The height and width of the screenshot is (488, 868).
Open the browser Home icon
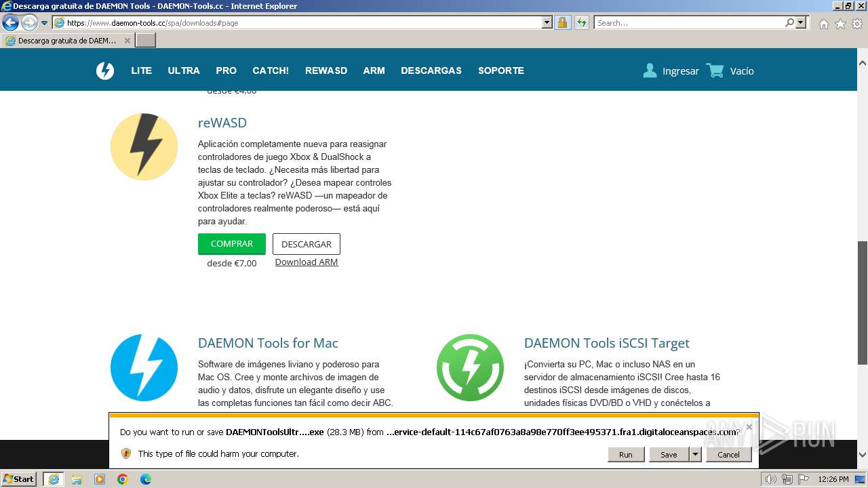coord(823,24)
